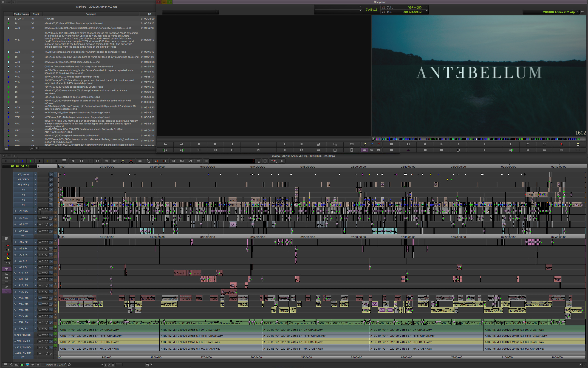Click the Mark Out button in timeline toolbar

click(x=81, y=161)
